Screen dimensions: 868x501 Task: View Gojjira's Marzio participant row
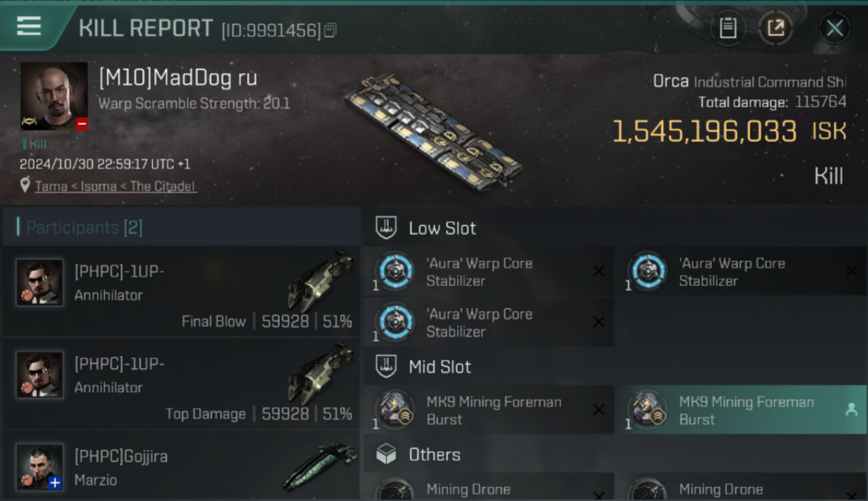(x=182, y=466)
